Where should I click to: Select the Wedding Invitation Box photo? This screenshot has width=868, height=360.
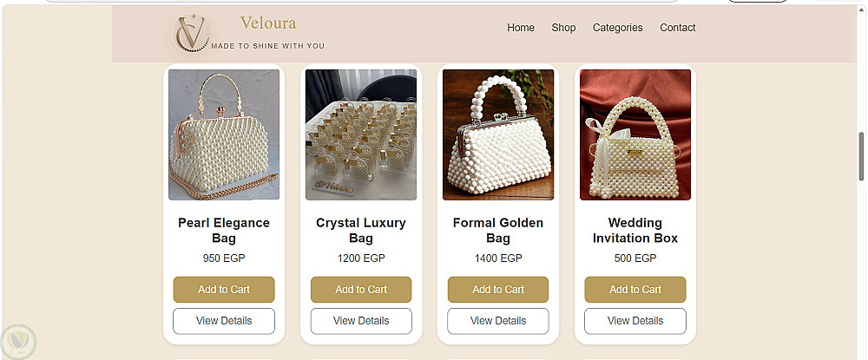635,134
